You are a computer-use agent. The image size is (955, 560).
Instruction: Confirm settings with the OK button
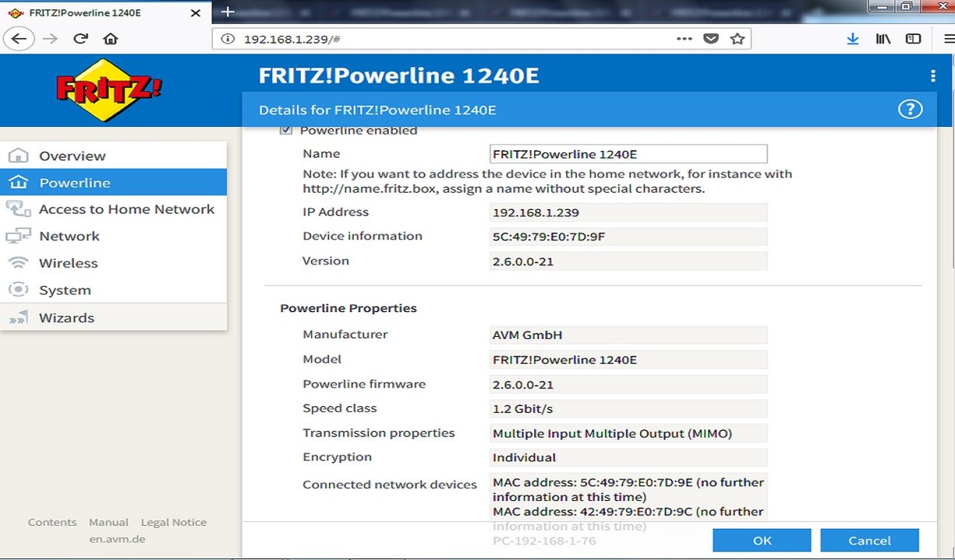(x=762, y=541)
